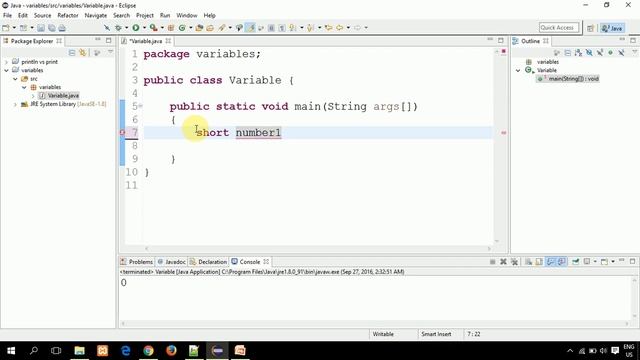This screenshot has height=360, width=640.
Task: Click the New wizard icon in the toolbar
Action: pos(6,28)
